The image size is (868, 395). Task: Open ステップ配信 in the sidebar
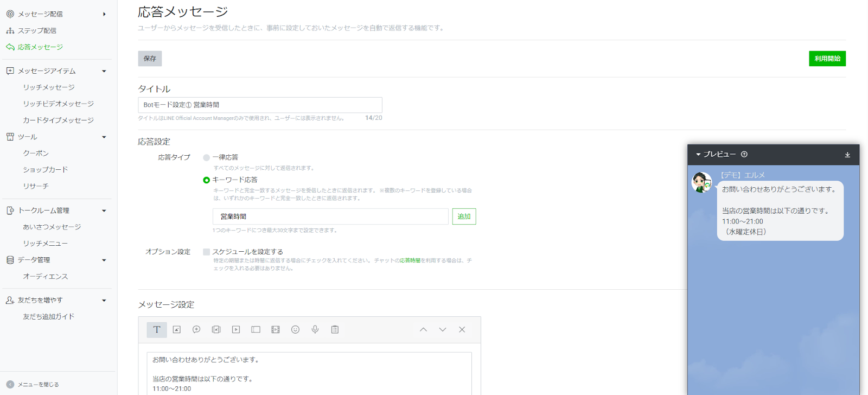[x=37, y=31]
